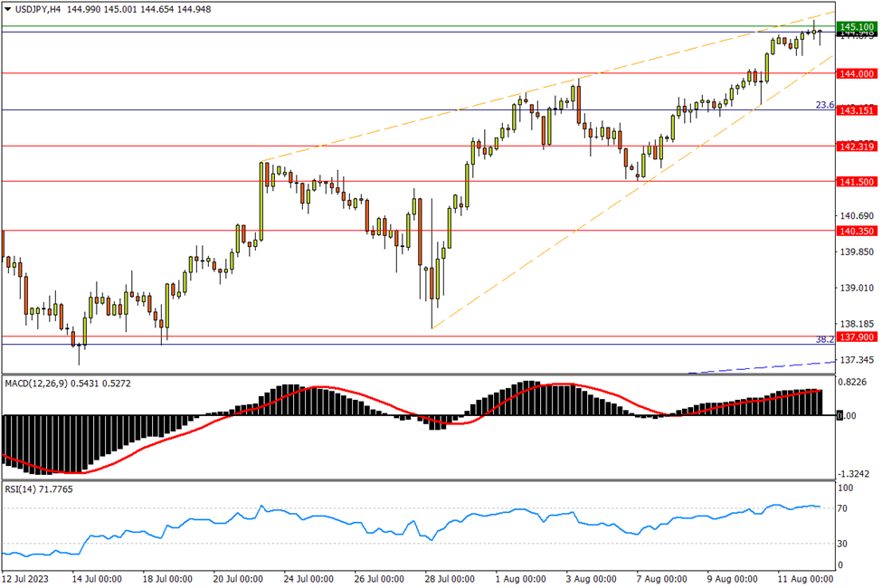
Task: Click the RSI(14) indicator label
Action: click(x=22, y=489)
